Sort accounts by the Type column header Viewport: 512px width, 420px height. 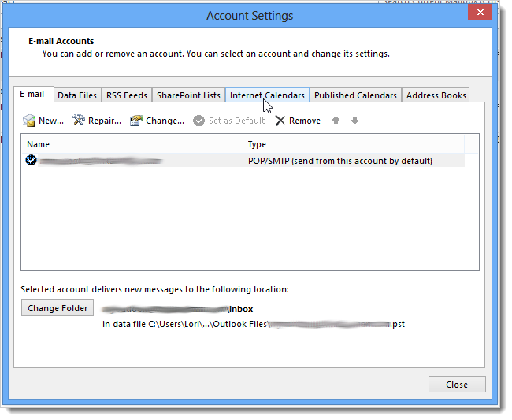(354, 144)
